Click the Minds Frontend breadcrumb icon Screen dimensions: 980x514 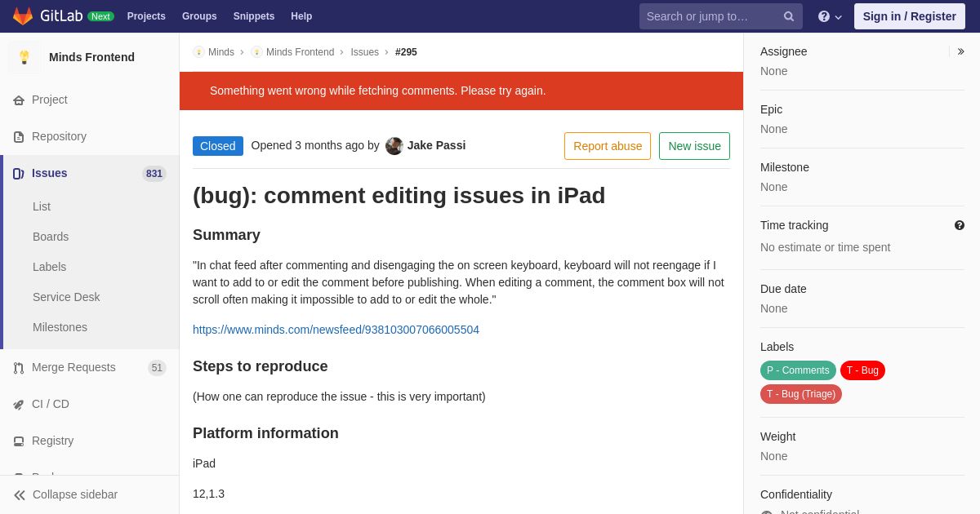pyautogui.click(x=256, y=52)
